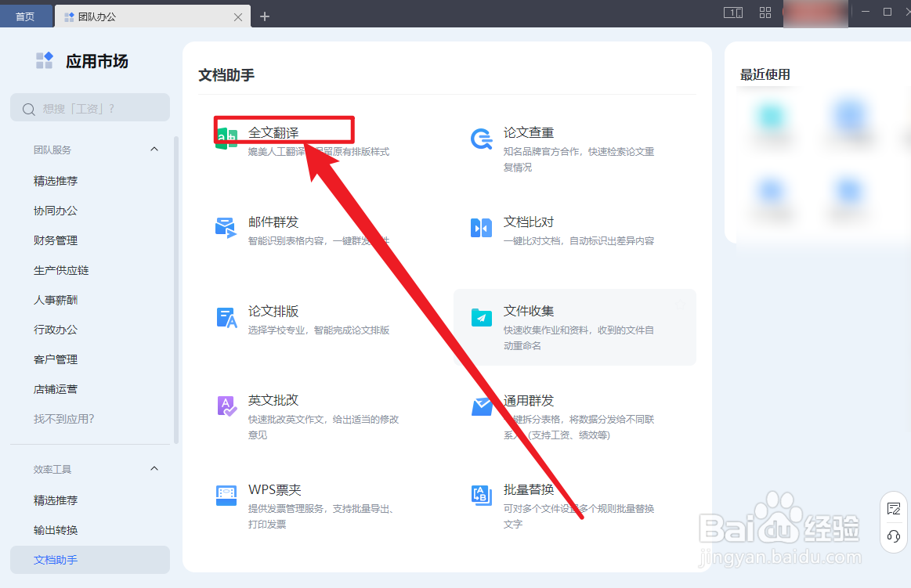The width and height of the screenshot is (911, 588).
Task: Select the 邮件群发 mail merge icon
Action: [226, 227]
